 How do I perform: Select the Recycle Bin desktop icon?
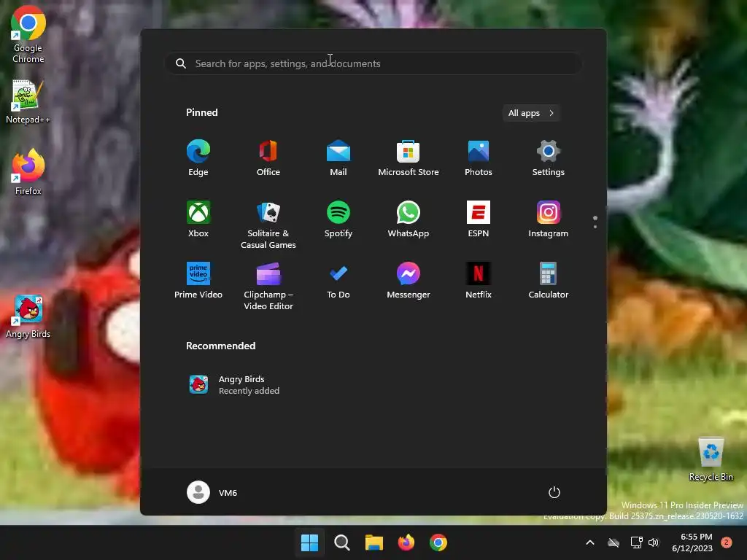tap(711, 459)
